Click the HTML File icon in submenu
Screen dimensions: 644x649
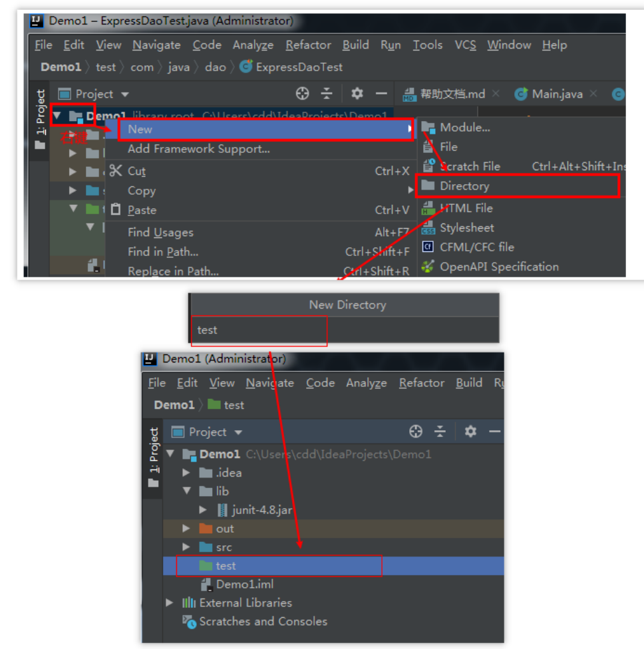pyautogui.click(x=428, y=208)
